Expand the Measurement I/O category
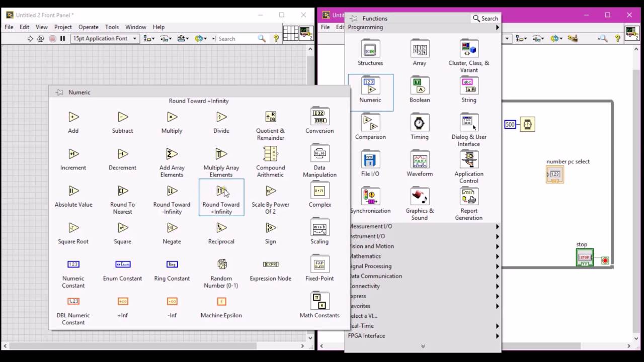Image resolution: width=644 pixels, height=362 pixels. (x=423, y=226)
